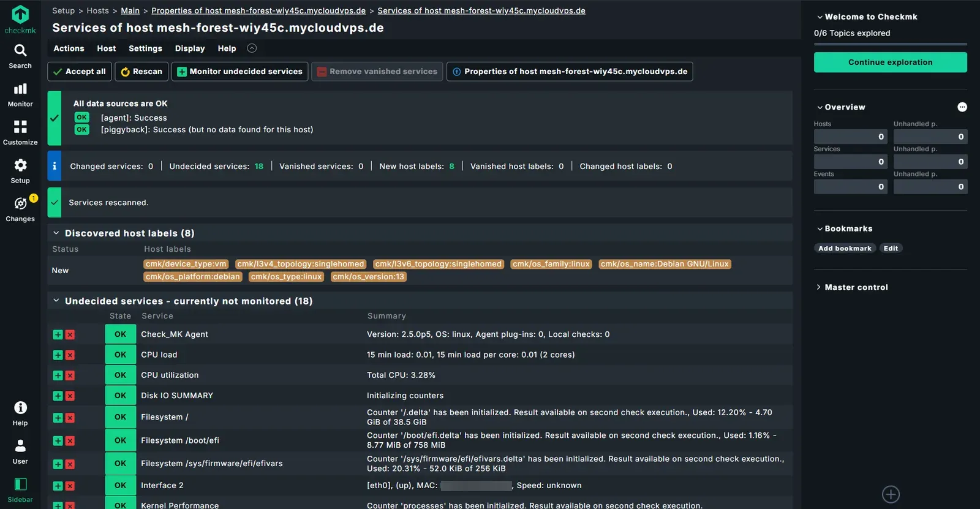This screenshot has width=980, height=509.
Task: Click the cmk/device_type:vm host label
Action: [x=186, y=264]
